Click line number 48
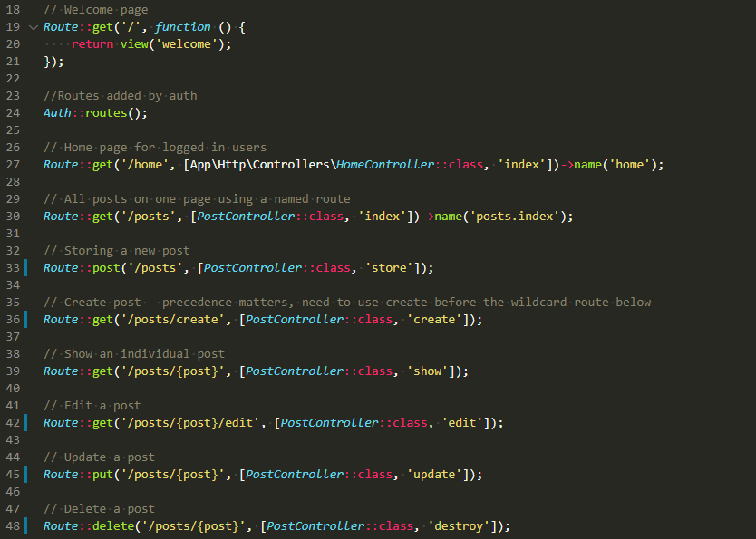 point(12,525)
